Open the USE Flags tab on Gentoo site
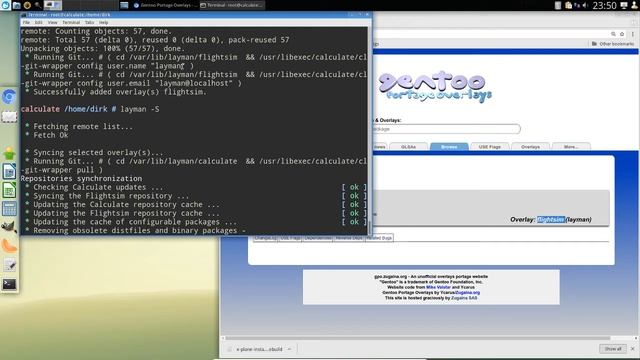The height and width of the screenshot is (360, 640). click(x=489, y=147)
